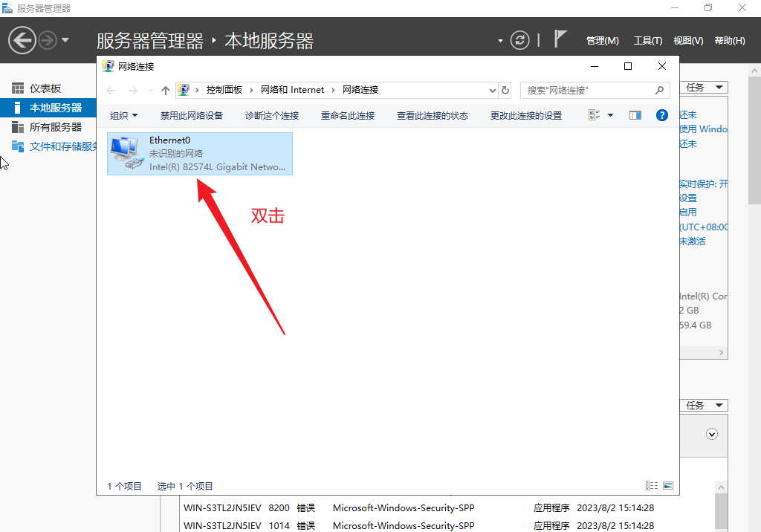Click 控制面板 in the address bar

point(224,90)
